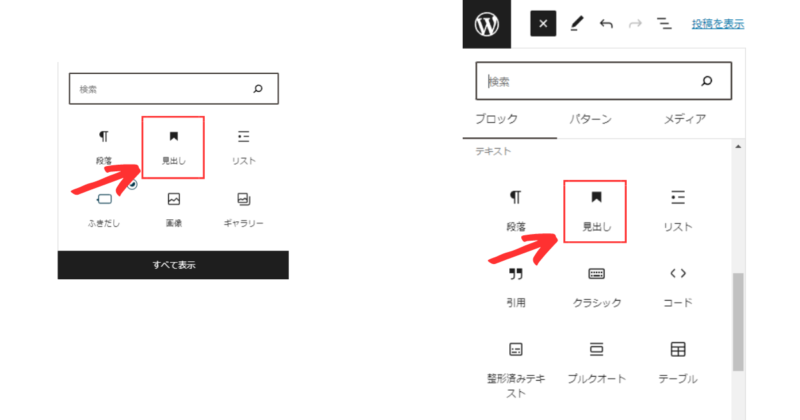The width and height of the screenshot is (800, 420).
Task: Insert the 引用 quote block
Action: (x=515, y=287)
